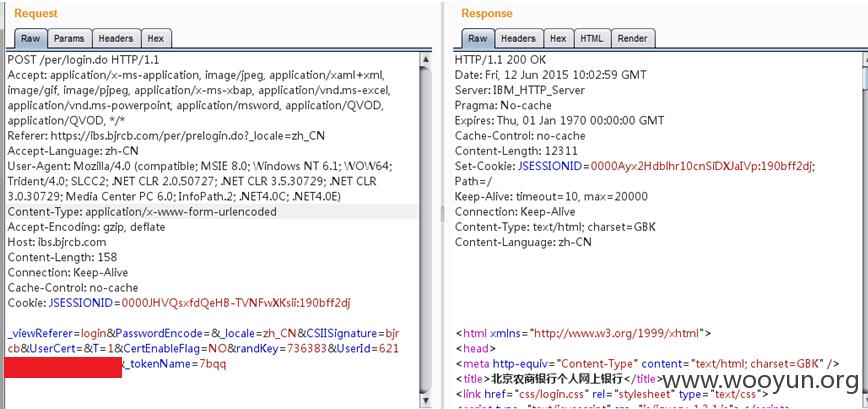Open the Request Headers tab
The image size is (868, 409).
point(116,39)
